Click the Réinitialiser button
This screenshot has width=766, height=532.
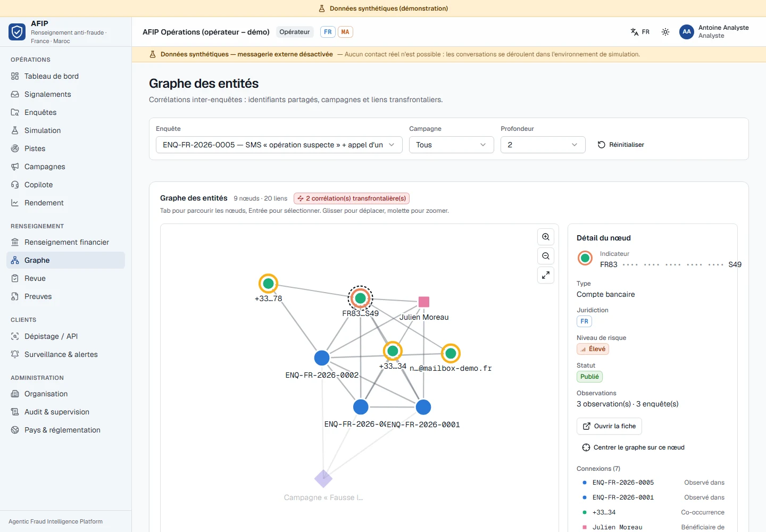click(x=621, y=145)
